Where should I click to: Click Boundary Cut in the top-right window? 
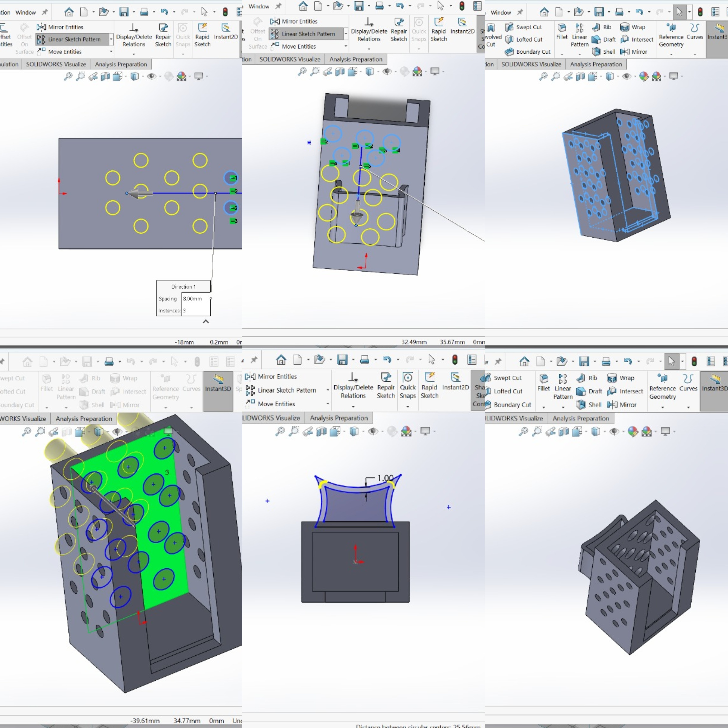pyautogui.click(x=528, y=52)
